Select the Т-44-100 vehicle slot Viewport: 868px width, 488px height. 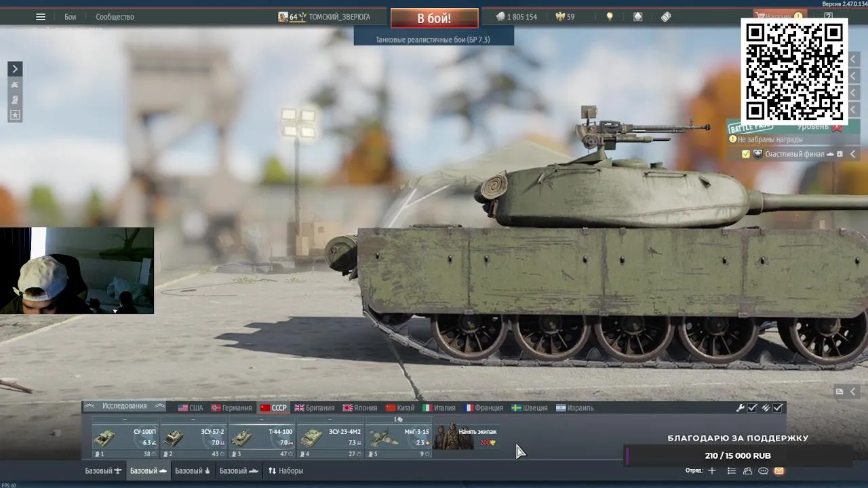point(262,439)
